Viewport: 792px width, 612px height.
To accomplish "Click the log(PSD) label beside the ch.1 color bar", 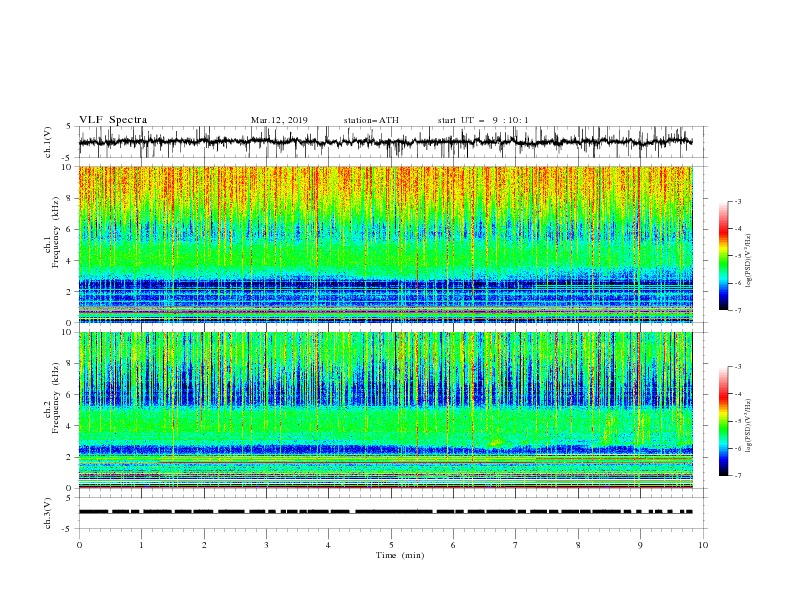I will click(x=749, y=261).
